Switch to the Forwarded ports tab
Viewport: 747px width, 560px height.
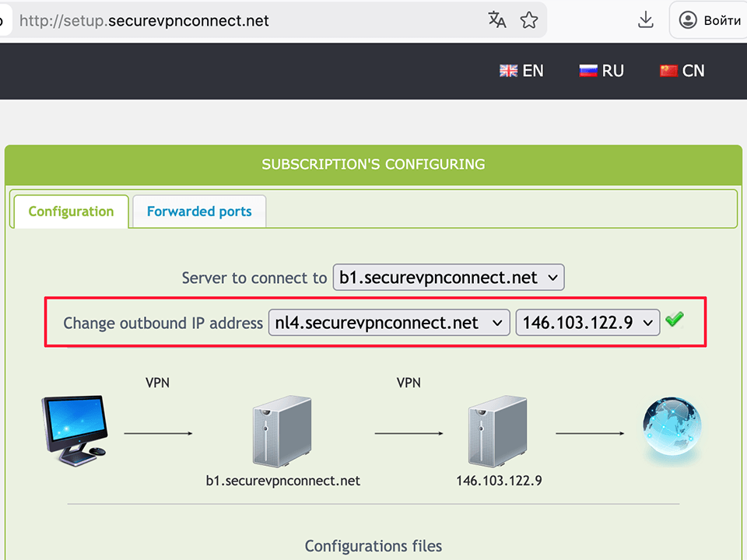pyautogui.click(x=199, y=211)
